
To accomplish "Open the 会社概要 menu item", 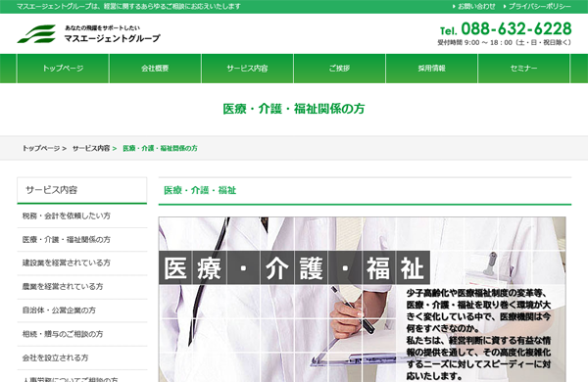I will [x=155, y=69].
